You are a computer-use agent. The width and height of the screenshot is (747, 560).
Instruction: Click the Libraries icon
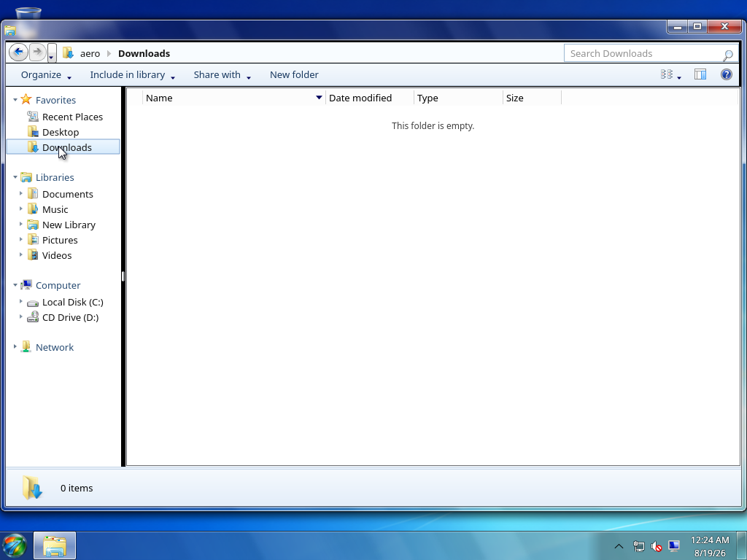(x=26, y=177)
